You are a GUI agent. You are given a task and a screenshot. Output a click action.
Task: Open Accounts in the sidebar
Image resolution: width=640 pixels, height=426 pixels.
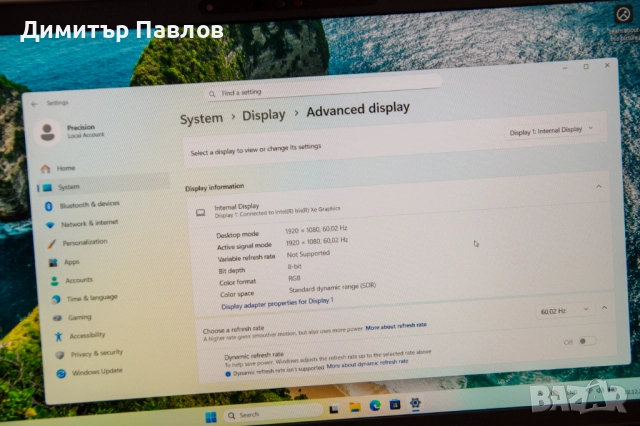78,280
